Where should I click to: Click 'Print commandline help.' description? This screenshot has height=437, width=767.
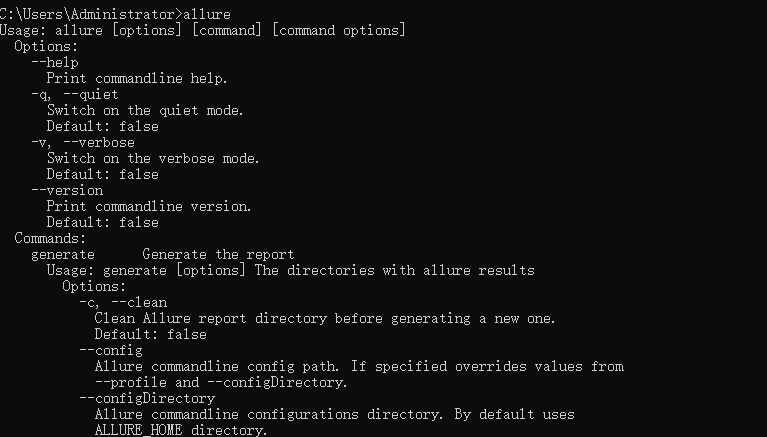137,78
